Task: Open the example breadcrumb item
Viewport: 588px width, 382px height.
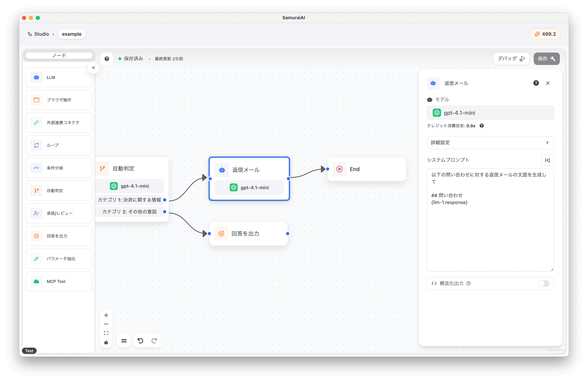Action: (x=72, y=34)
